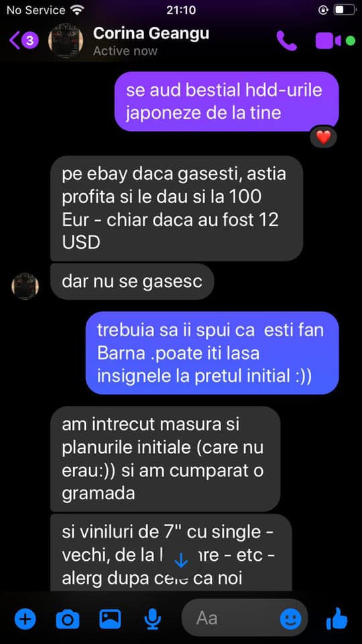Open the photo gallery picker
This screenshot has width=362, height=644.
[110, 618]
